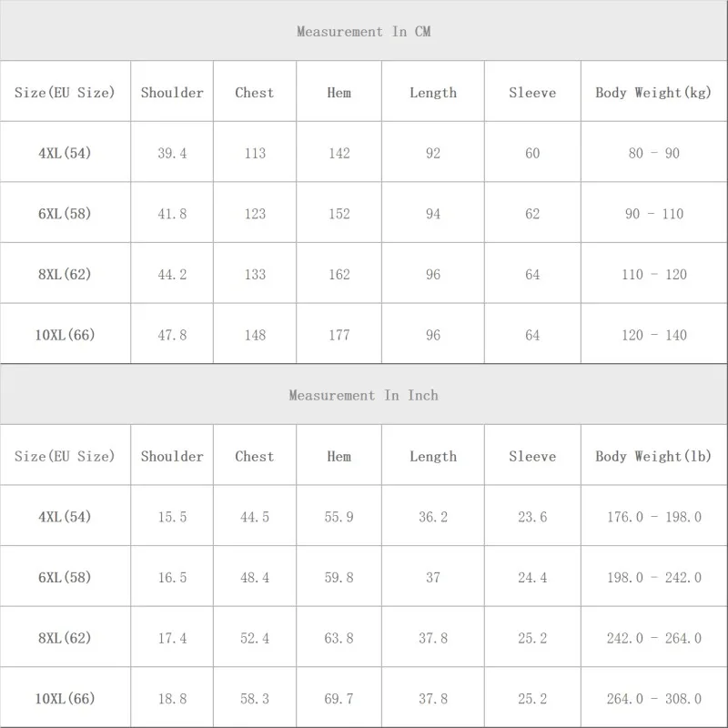The width and height of the screenshot is (728, 728).
Task: Click the '264.0 - 308.0' weight cell
Action: tap(653, 697)
